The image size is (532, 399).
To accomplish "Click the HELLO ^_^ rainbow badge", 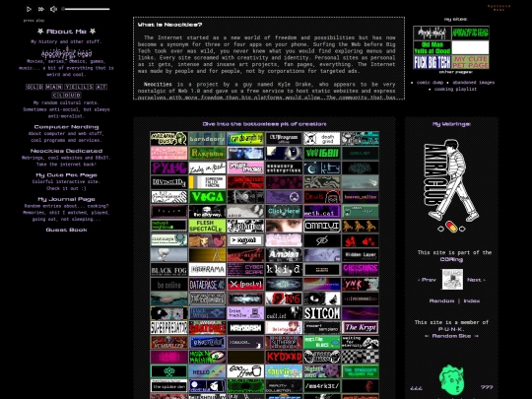I will pos(207,371).
